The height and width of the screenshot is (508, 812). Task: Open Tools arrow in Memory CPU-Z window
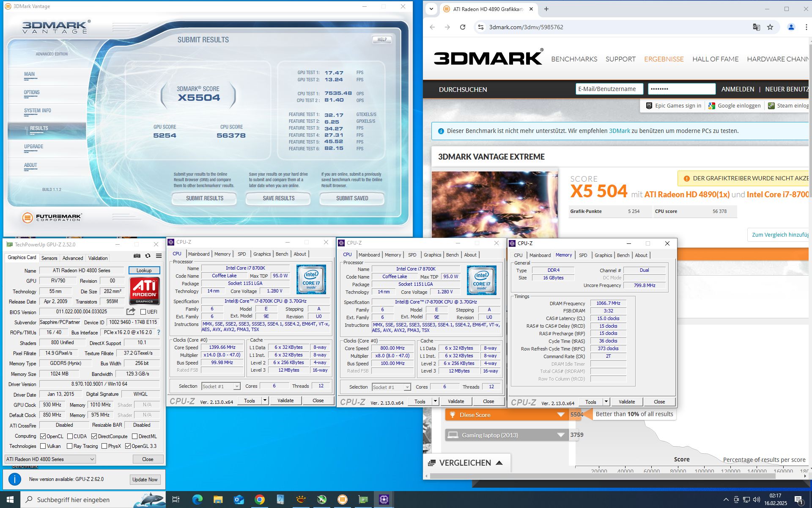tap(606, 402)
